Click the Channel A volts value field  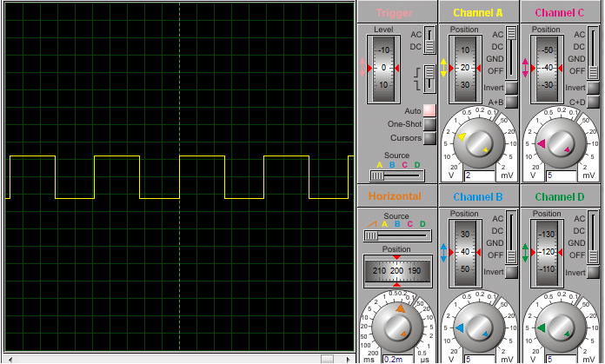click(480, 175)
